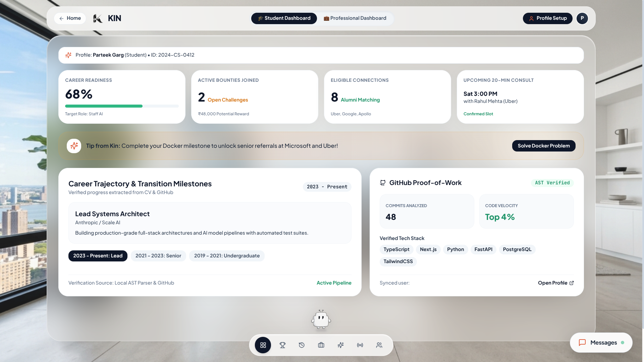Select the 2023 - Present: Lead milestone

98,256
